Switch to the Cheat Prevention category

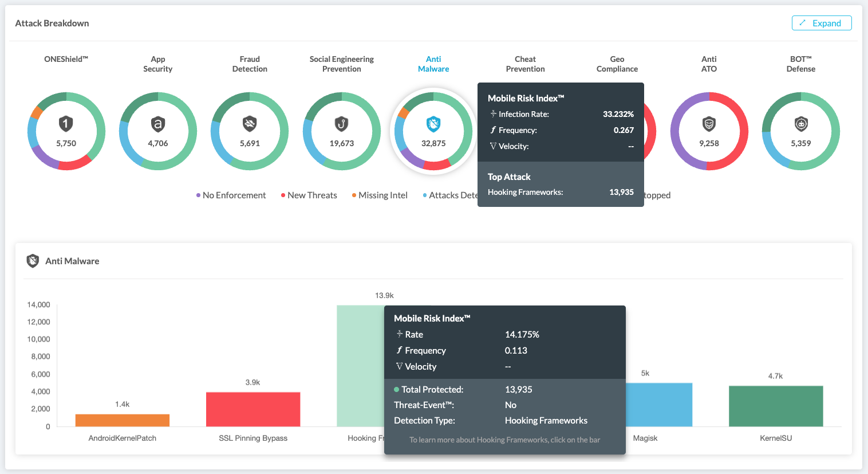click(525, 64)
